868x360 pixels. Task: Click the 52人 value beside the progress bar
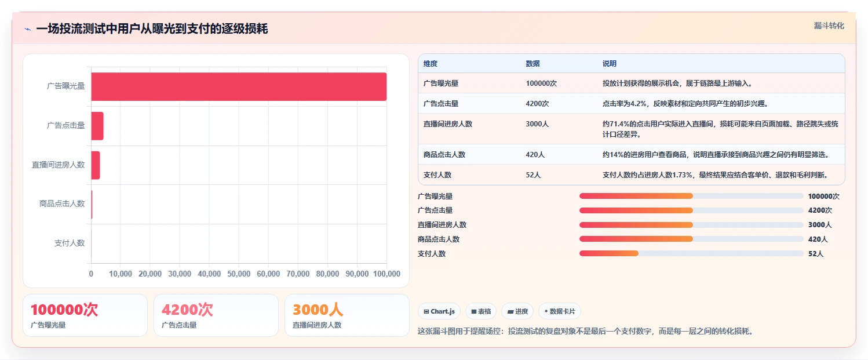(x=816, y=254)
